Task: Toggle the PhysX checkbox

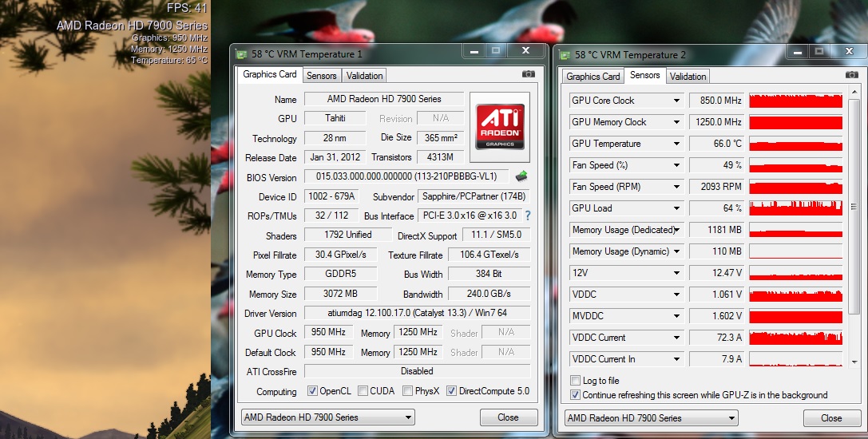Action: click(x=407, y=391)
